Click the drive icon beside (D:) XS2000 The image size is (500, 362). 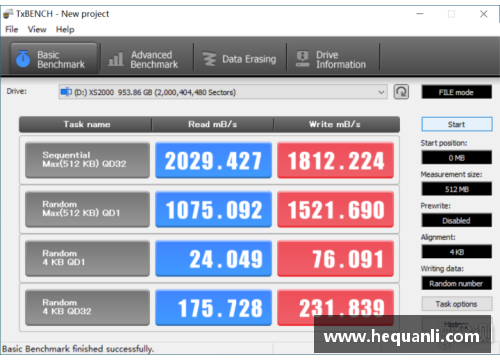pyautogui.click(x=66, y=92)
